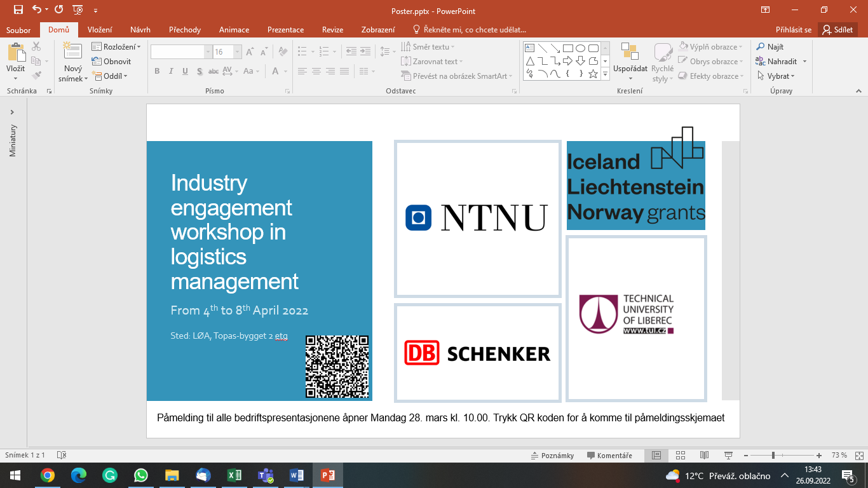
Task: Click the Najít search icon
Action: pyautogui.click(x=761, y=47)
